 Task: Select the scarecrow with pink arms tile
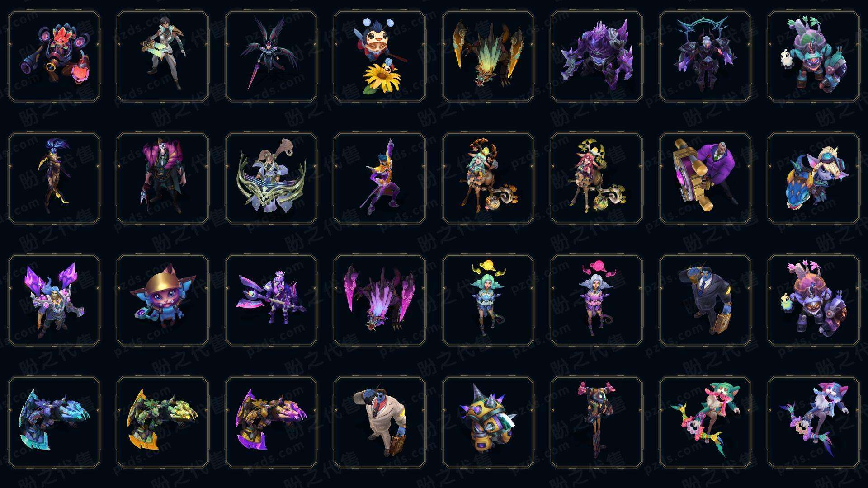click(597, 422)
